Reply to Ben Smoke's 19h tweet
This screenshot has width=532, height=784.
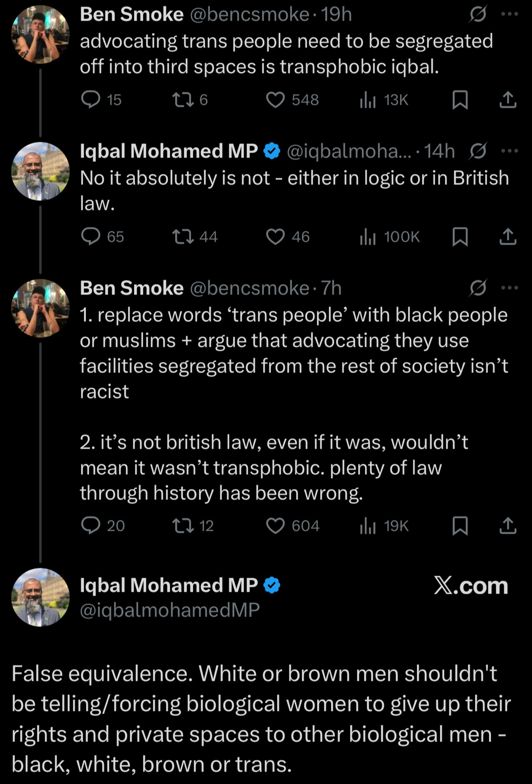(x=91, y=99)
